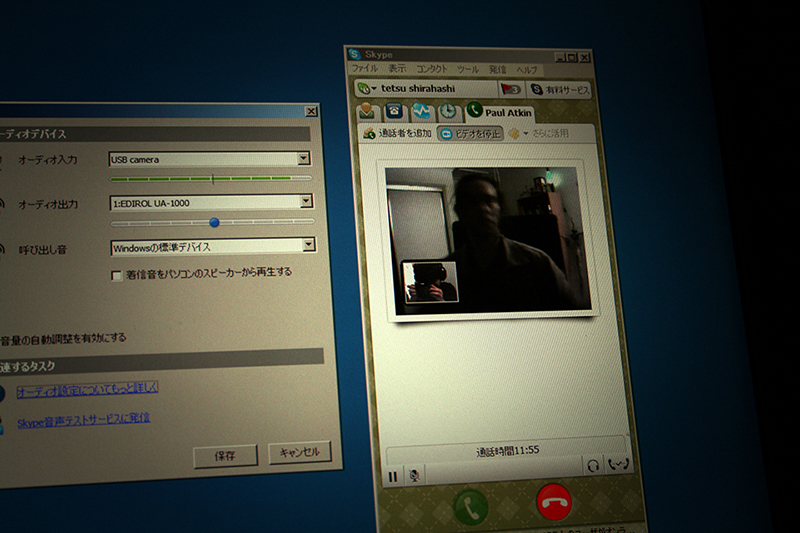Open the ヘルプ menu
Image resolution: width=800 pixels, height=533 pixels.
[x=526, y=70]
